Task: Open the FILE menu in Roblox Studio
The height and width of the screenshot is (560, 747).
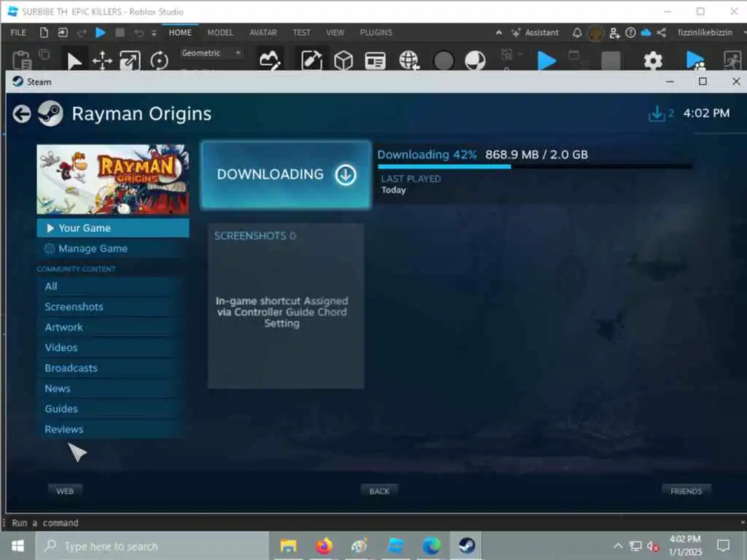Action: click(18, 32)
